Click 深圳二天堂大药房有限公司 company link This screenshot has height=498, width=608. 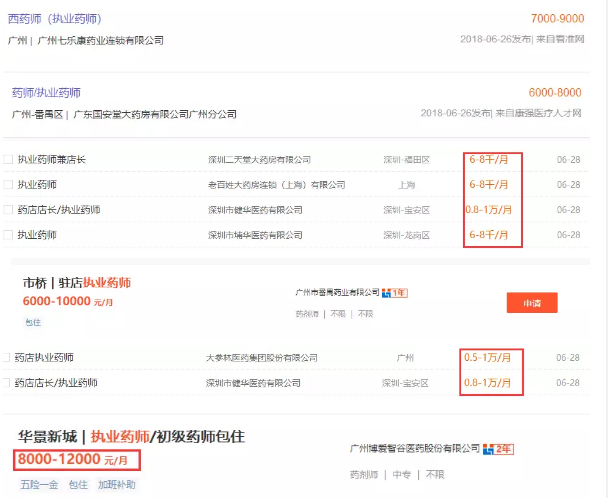tap(259, 159)
